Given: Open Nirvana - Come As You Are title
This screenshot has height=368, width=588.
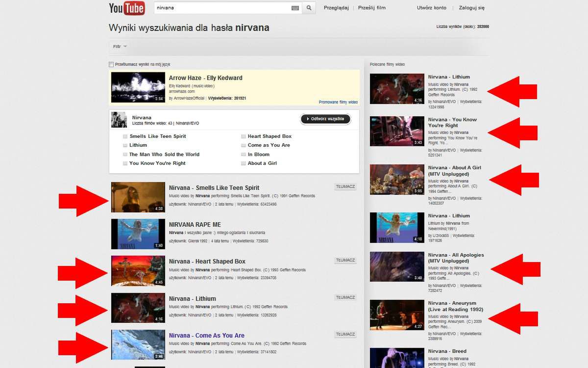Looking at the screenshot, I should 207,336.
